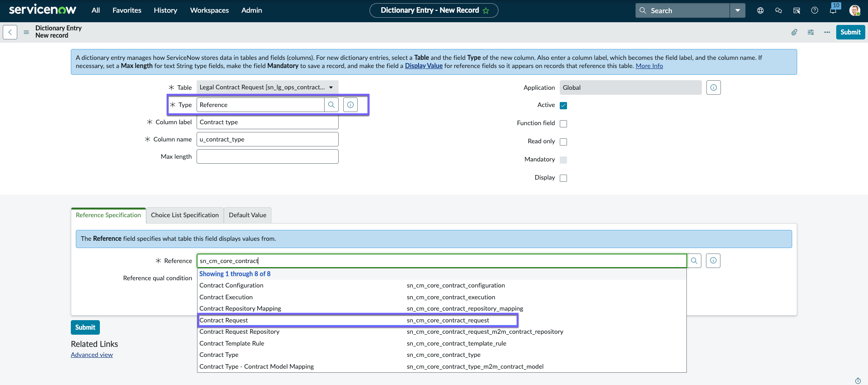Select Contract Type - Contract Model Mapping suggestion
Viewport: 868px width, 385px height.
[442, 367]
